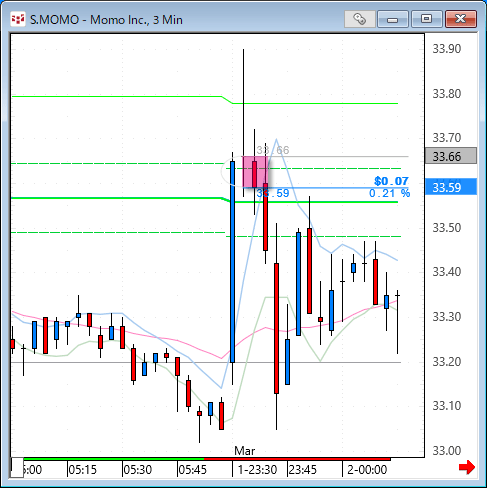
Task: Click the 33.30 price axis label
Action: pyautogui.click(x=447, y=317)
